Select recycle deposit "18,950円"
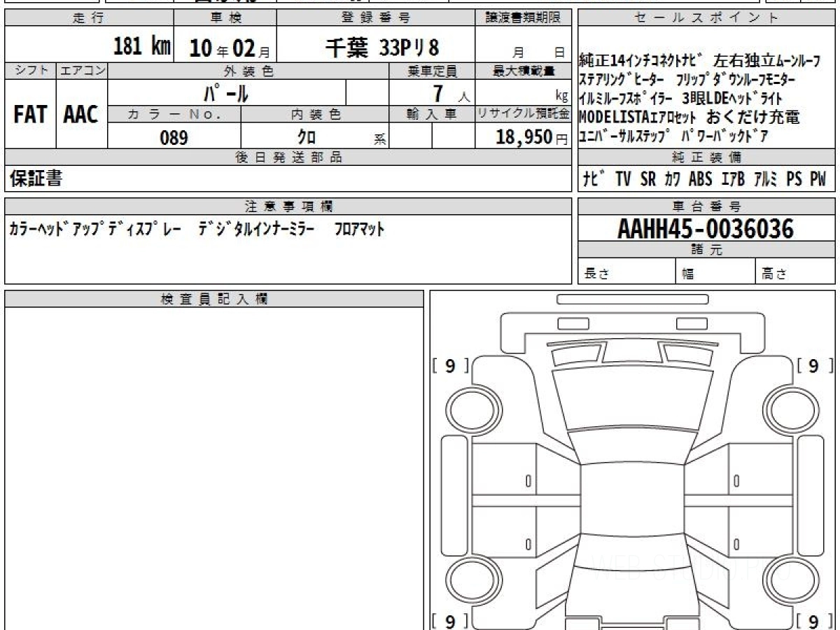The image size is (840, 630). coord(532,137)
